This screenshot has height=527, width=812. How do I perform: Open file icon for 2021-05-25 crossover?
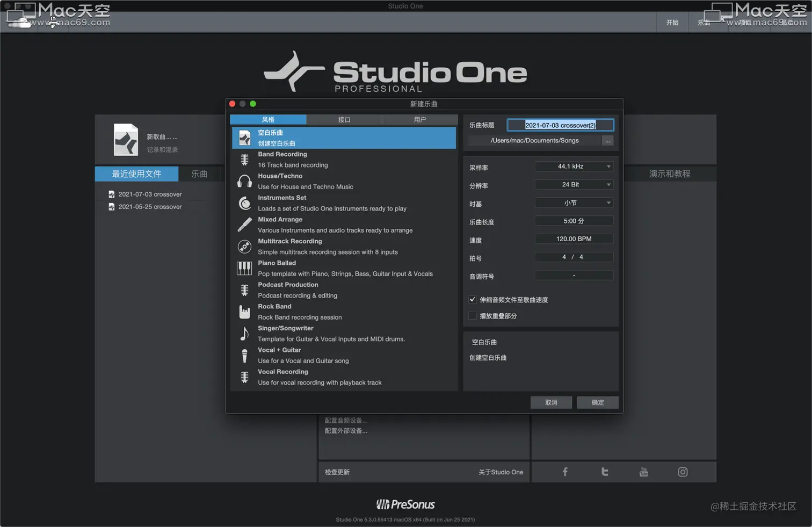(111, 206)
